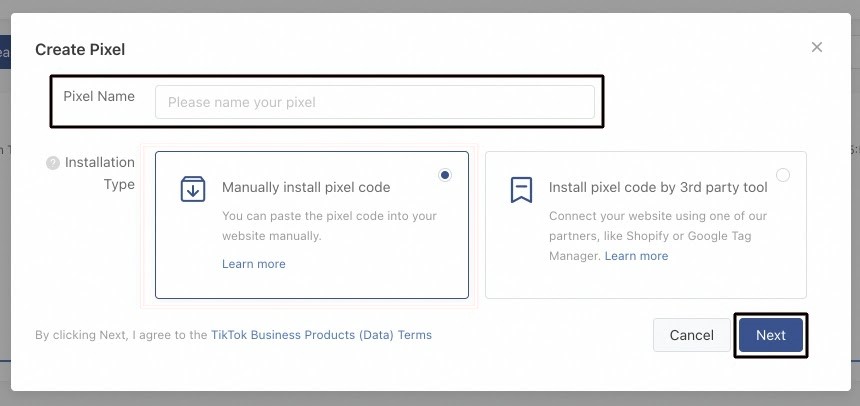
Task: Close the Create Pixel dialog
Action: pyautogui.click(x=817, y=47)
